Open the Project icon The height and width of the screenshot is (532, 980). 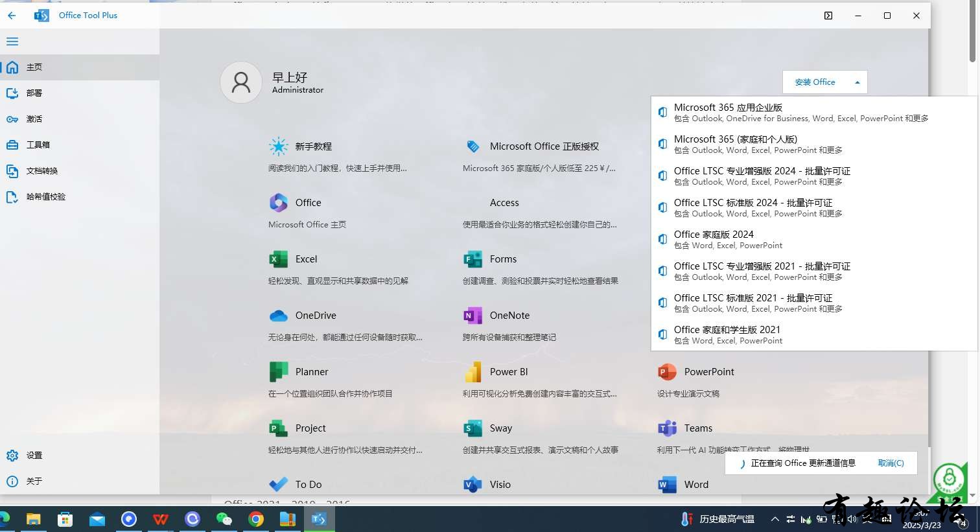coord(279,428)
